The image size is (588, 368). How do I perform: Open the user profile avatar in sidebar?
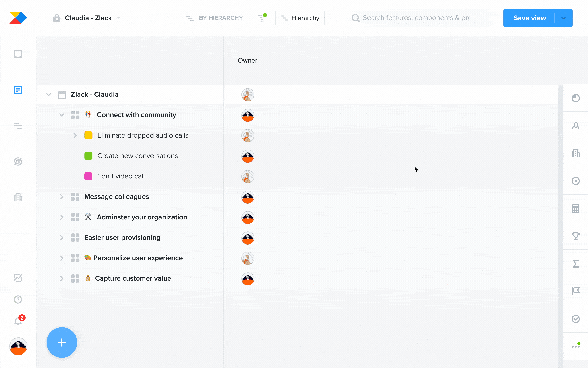click(18, 346)
